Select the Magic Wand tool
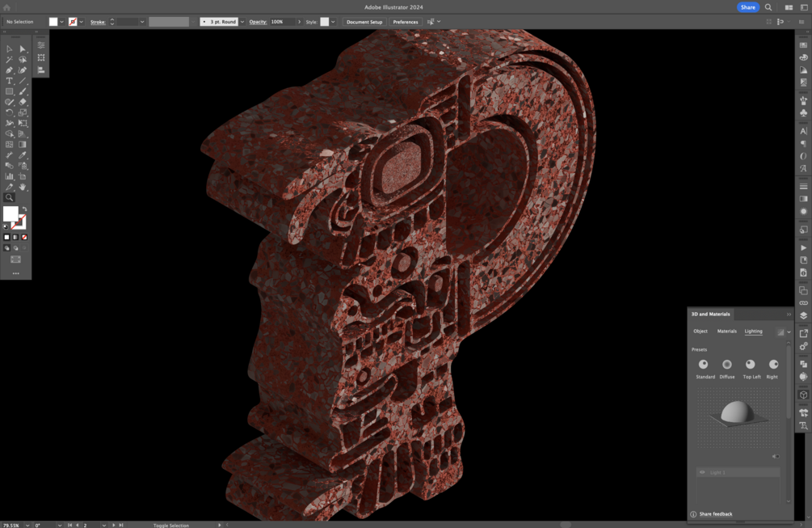Viewport: 812px width, 528px height. click(10, 60)
